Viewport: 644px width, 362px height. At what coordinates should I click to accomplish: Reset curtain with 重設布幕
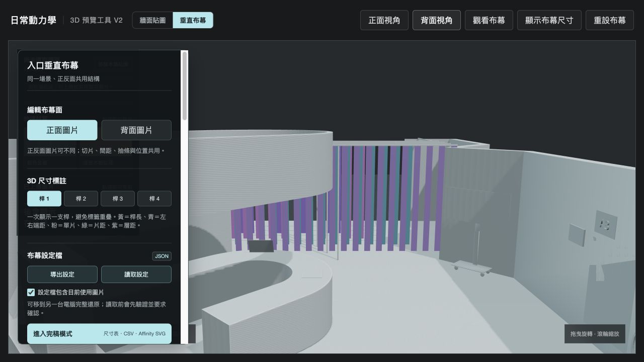(x=610, y=20)
